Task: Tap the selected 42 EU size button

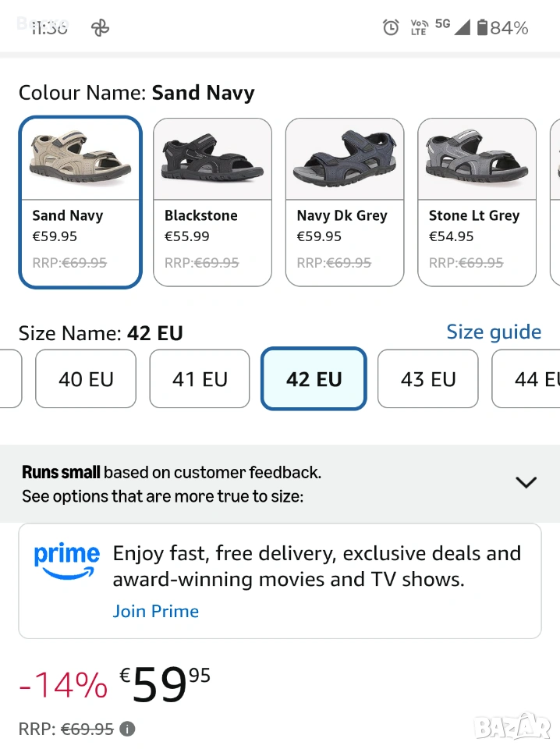Action: [314, 379]
